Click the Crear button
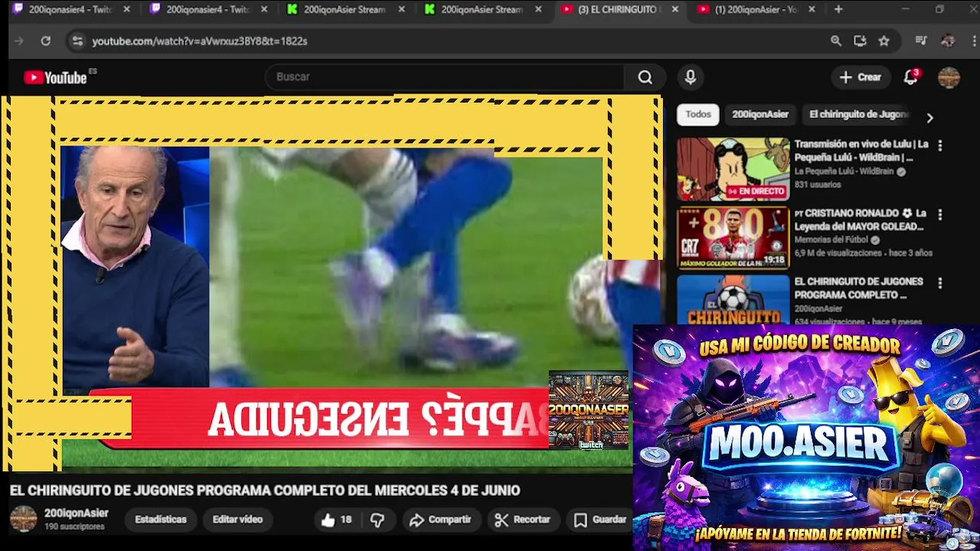Screen dimensions: 980x551 point(861,77)
